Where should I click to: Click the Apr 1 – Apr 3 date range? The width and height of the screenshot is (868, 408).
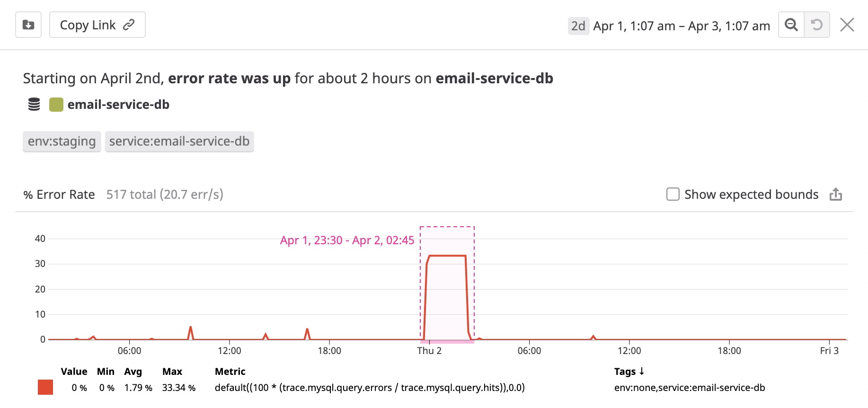pos(681,26)
